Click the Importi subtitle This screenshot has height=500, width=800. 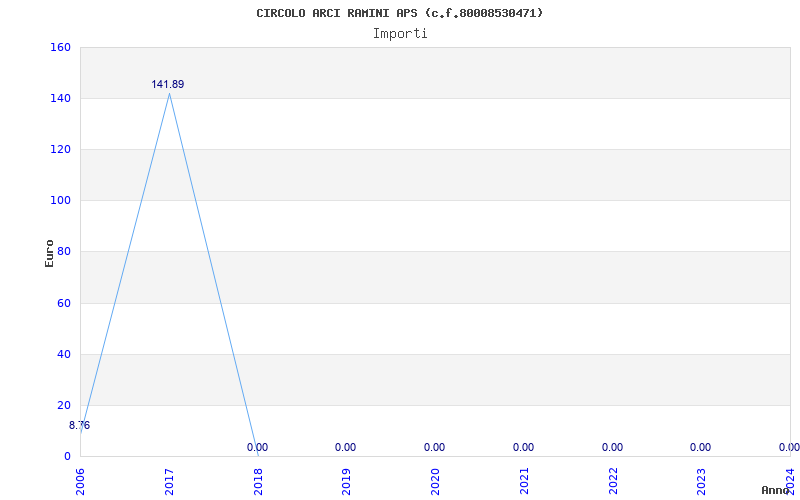coord(400,34)
